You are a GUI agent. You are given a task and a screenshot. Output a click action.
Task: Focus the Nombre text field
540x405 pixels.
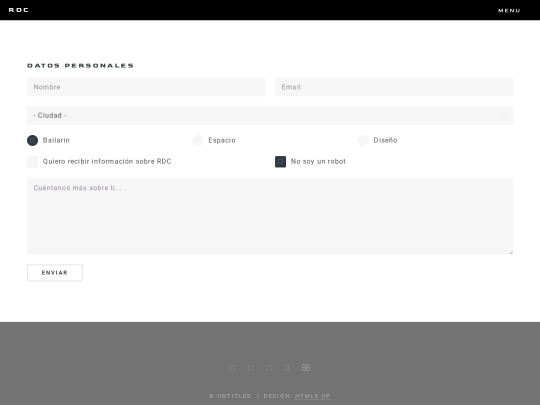coord(146,87)
